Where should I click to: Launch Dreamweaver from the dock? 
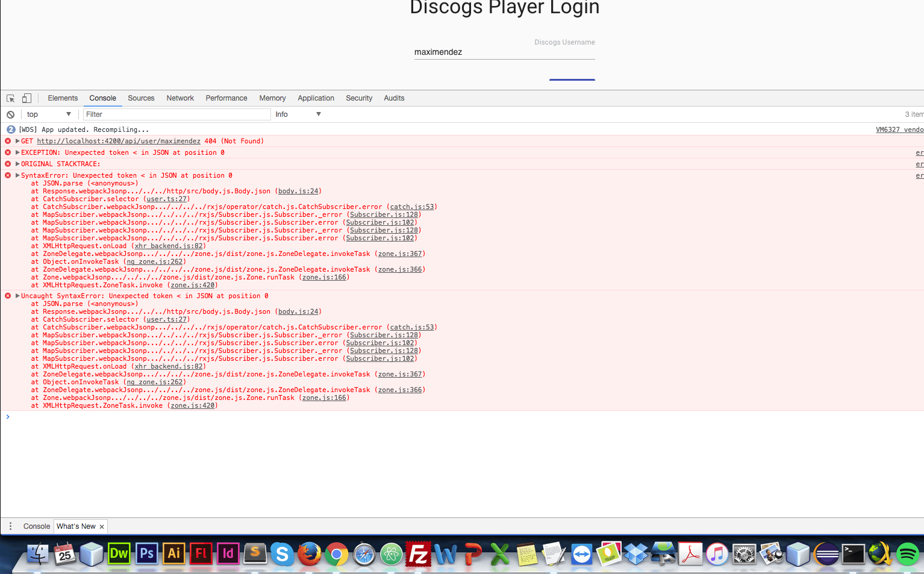point(119,554)
